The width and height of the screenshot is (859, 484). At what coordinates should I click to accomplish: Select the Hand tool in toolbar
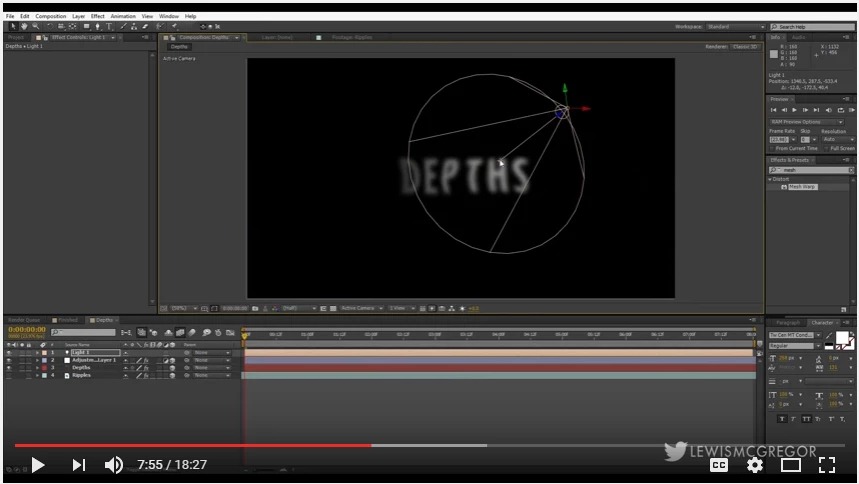click(24, 26)
